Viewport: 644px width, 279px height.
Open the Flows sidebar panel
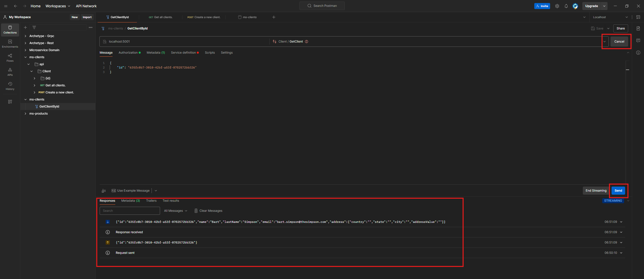point(10,58)
